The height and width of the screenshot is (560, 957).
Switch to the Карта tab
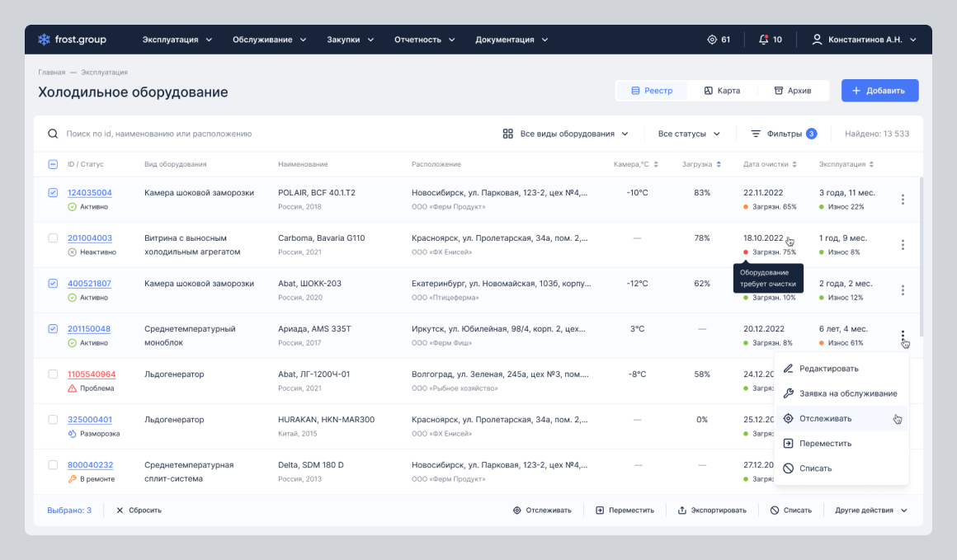[722, 90]
